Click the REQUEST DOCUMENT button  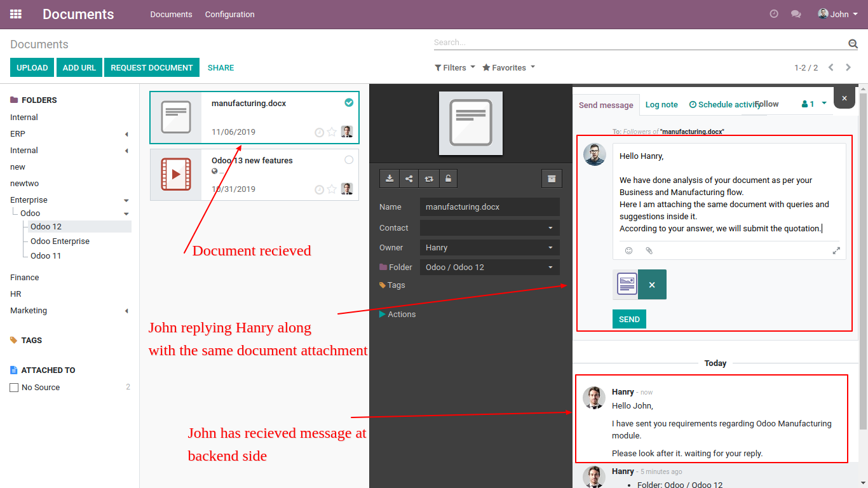[x=151, y=67]
